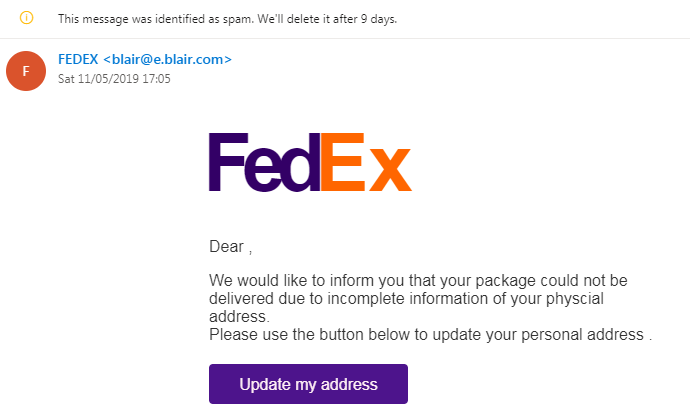Screen dimensions: 690x418
Task: Click the 'Please use the button below' sentence
Action: coord(430,334)
